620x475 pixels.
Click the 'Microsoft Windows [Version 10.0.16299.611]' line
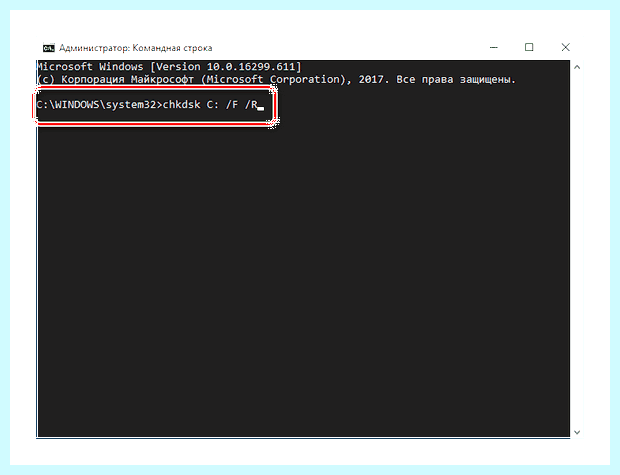coord(169,67)
